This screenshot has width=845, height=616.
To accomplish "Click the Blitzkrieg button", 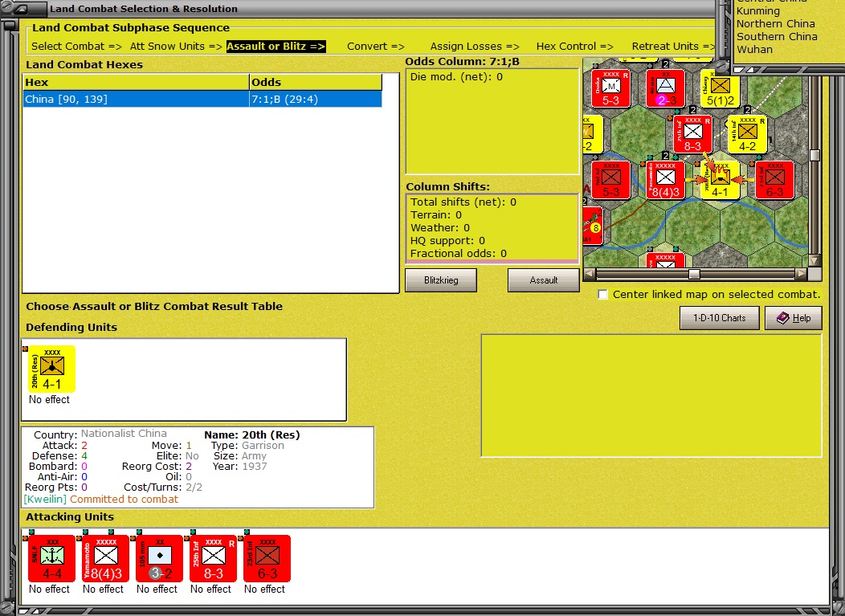I will 441,280.
